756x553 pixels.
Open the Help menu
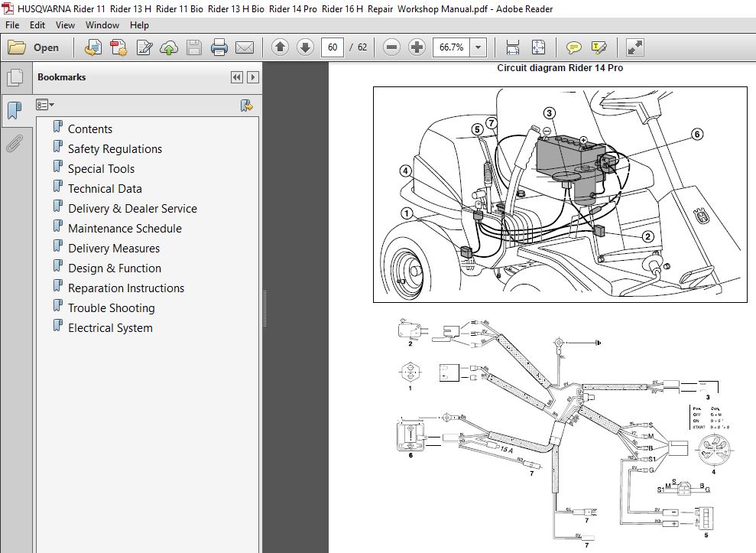click(x=139, y=25)
